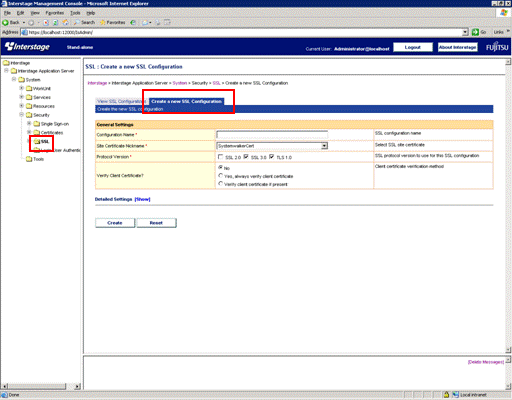Click the Logout button

(x=413, y=47)
